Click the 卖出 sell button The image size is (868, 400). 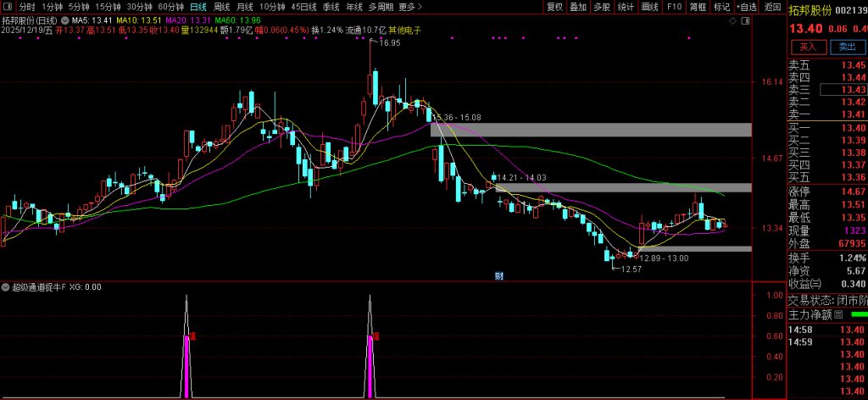(846, 47)
